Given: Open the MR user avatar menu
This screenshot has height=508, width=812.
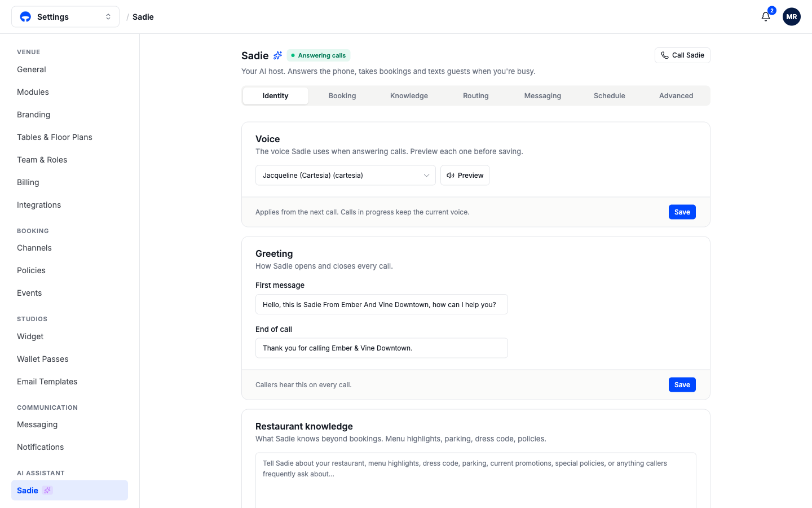Looking at the screenshot, I should (x=792, y=17).
